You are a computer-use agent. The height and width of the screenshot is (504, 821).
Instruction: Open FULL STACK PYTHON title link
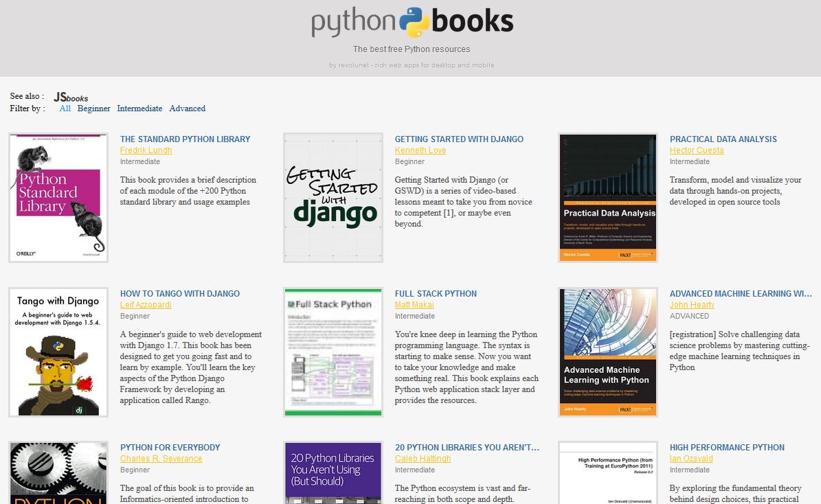point(436,294)
